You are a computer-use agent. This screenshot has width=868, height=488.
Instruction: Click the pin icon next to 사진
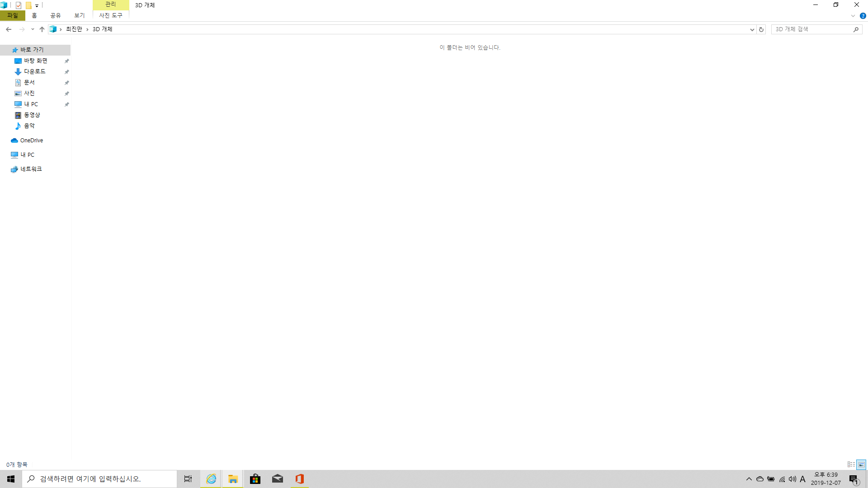click(x=67, y=94)
